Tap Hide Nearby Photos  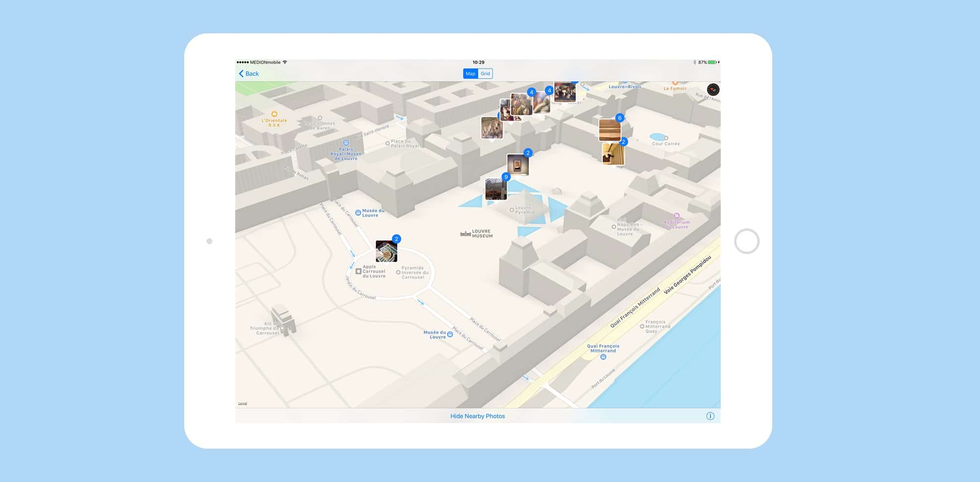(x=477, y=416)
